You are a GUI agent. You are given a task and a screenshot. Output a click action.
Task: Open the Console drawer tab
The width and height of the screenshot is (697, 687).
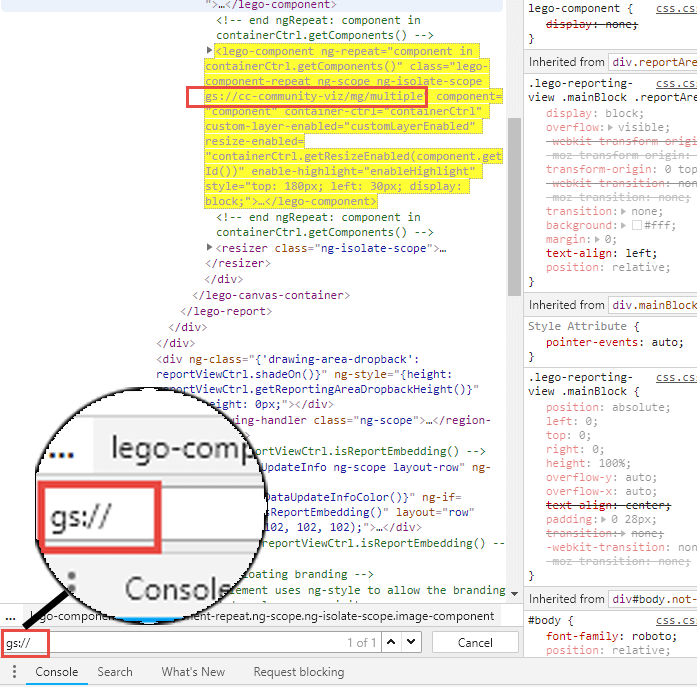(x=56, y=671)
